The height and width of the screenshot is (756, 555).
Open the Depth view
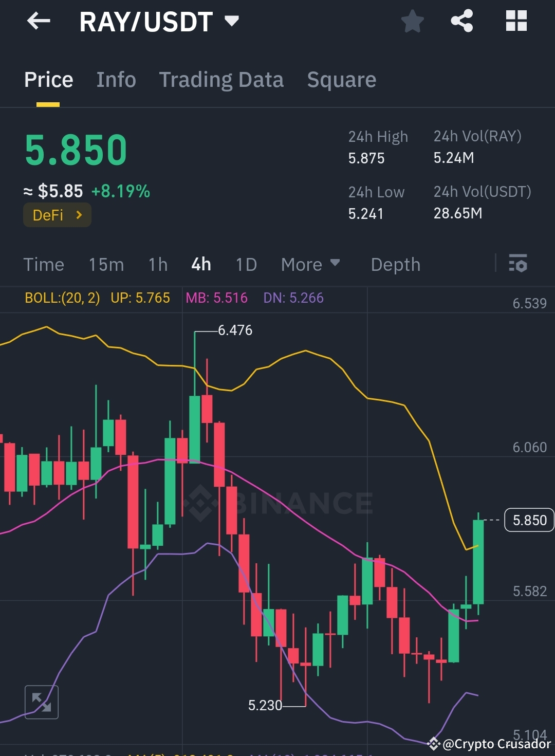pyautogui.click(x=395, y=264)
